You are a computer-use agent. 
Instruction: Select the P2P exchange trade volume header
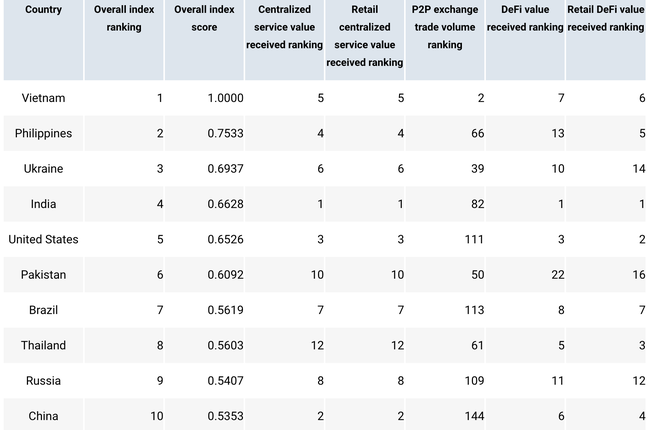click(x=445, y=27)
